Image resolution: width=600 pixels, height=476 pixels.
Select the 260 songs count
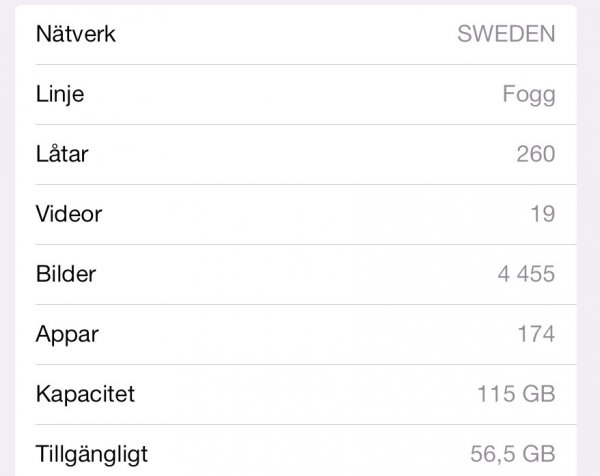pyautogui.click(x=536, y=154)
